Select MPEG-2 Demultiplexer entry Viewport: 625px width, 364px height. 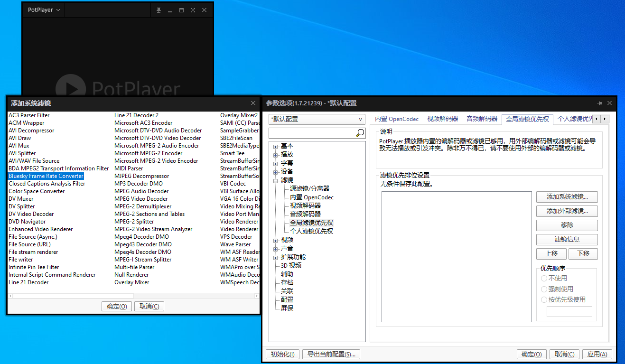(x=143, y=206)
